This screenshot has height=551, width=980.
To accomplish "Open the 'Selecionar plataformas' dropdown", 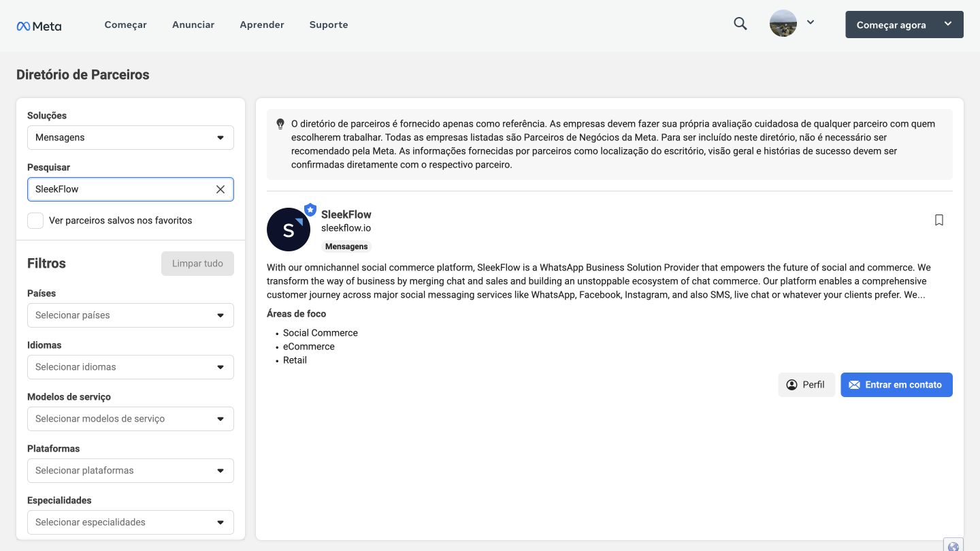I will click(131, 471).
